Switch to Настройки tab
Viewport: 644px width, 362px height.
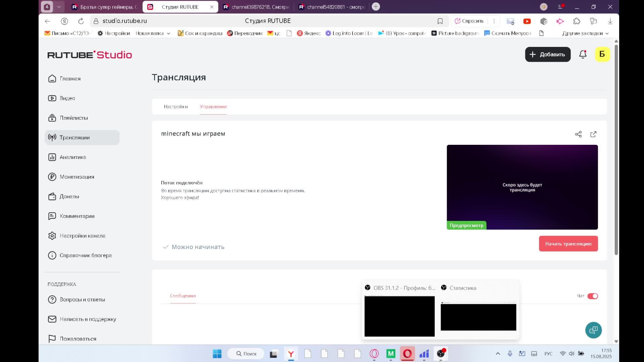point(176,107)
